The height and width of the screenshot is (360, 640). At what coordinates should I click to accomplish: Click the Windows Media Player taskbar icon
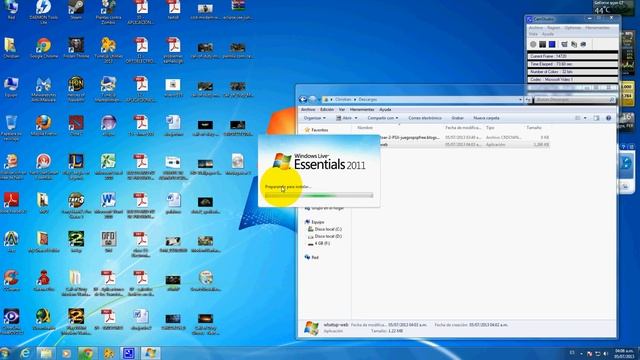click(x=66, y=353)
